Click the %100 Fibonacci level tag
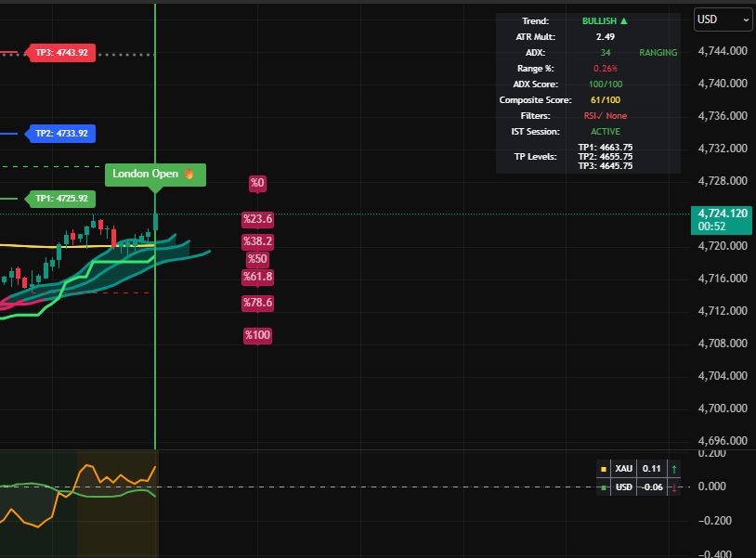The height and width of the screenshot is (558, 756). click(257, 335)
